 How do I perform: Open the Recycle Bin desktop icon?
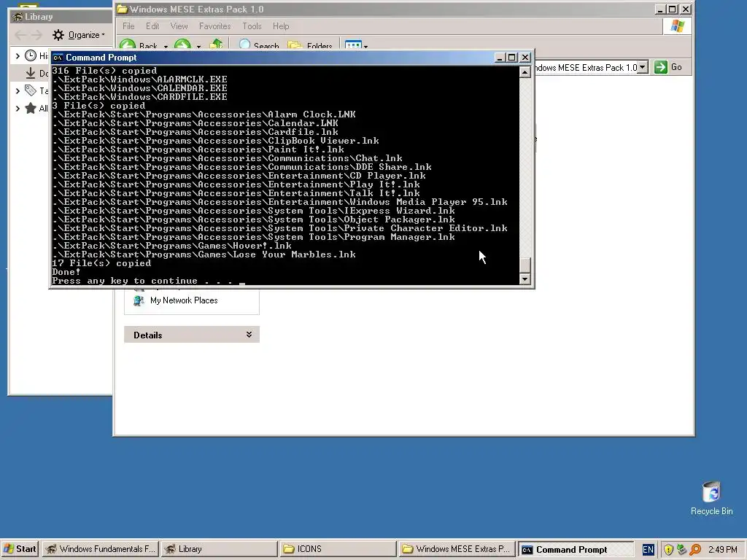(x=712, y=498)
